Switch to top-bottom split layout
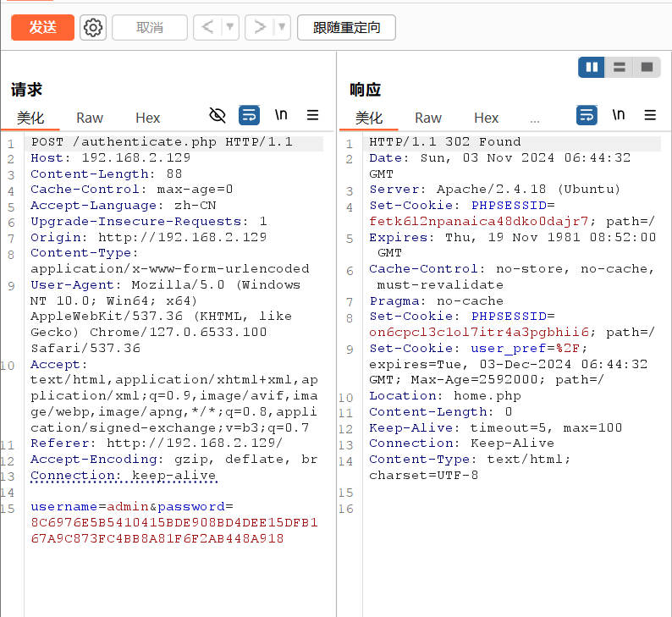The height and width of the screenshot is (617, 672). click(620, 67)
